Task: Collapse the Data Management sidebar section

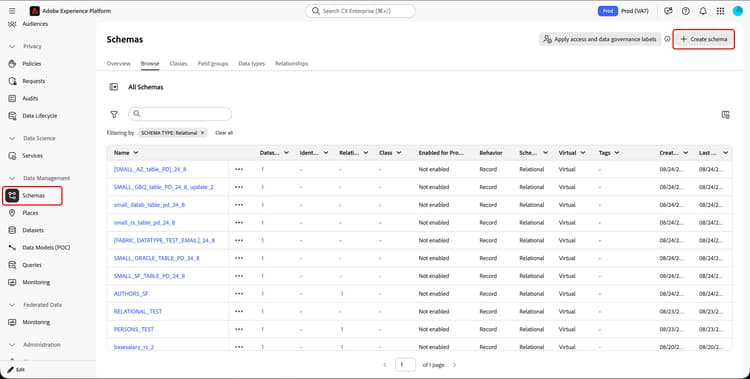Action: (12, 178)
